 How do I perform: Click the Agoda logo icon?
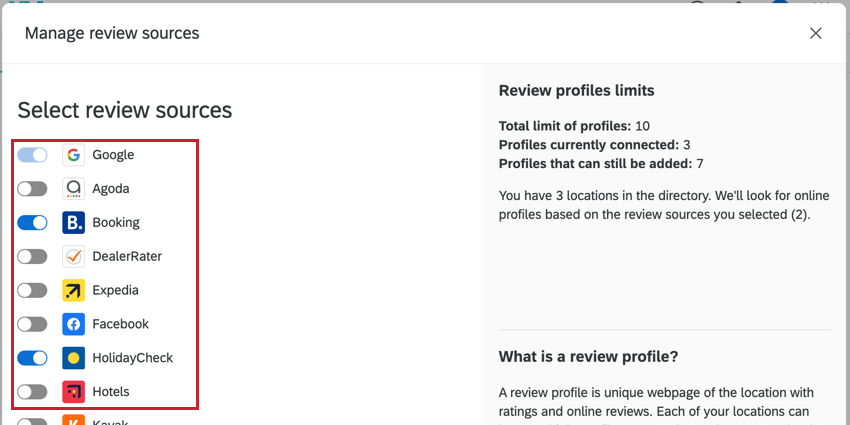click(x=73, y=189)
